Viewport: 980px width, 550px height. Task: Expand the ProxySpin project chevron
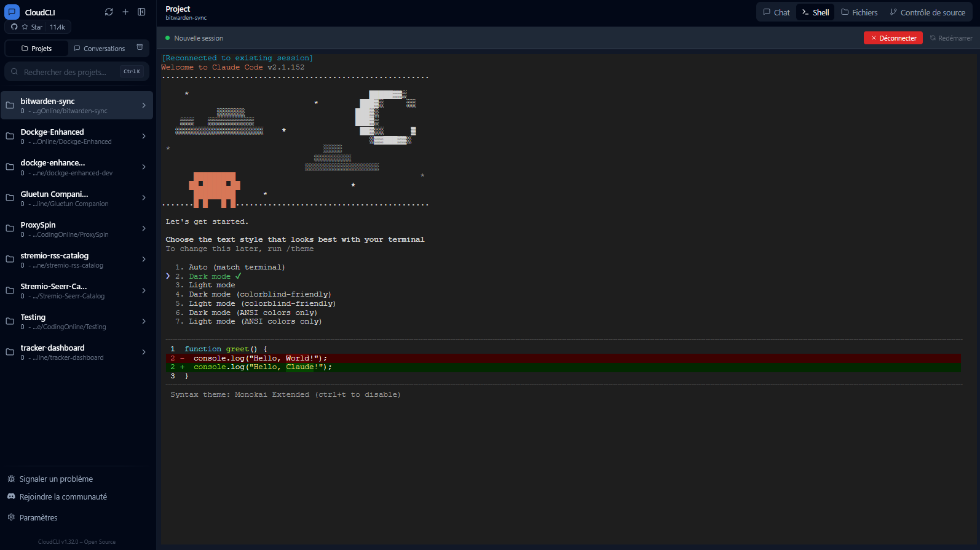(144, 228)
